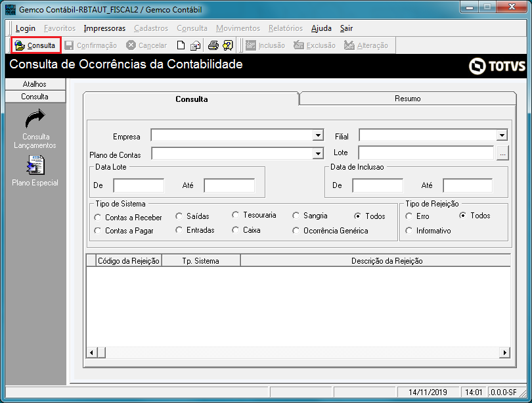Click the document copy toolbar icon
Image resolution: width=532 pixels, height=403 pixels.
coord(195,45)
